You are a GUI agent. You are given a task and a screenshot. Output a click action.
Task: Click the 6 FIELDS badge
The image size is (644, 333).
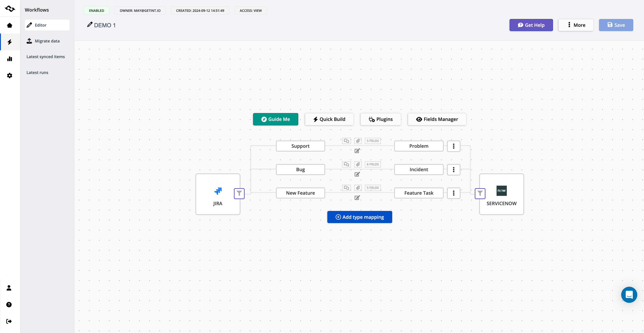(x=373, y=164)
